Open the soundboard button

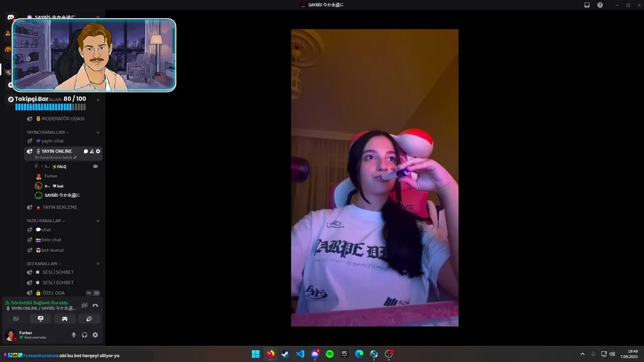[89, 319]
